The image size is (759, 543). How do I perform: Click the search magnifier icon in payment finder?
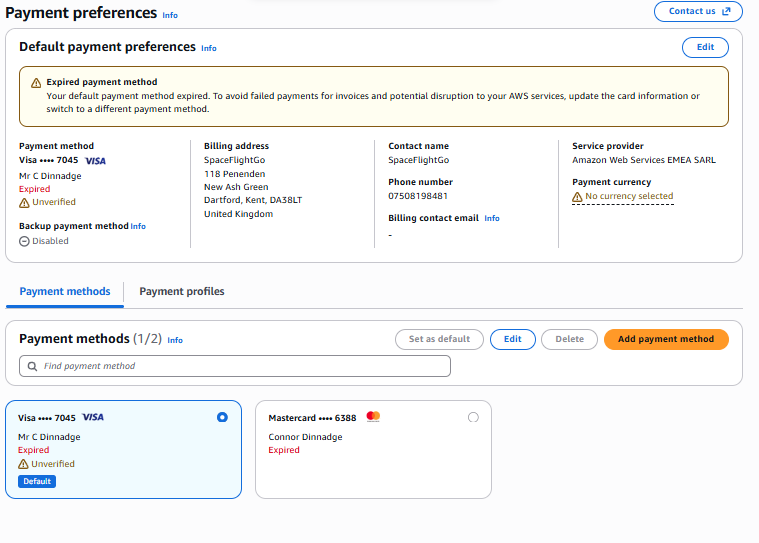coord(32,366)
